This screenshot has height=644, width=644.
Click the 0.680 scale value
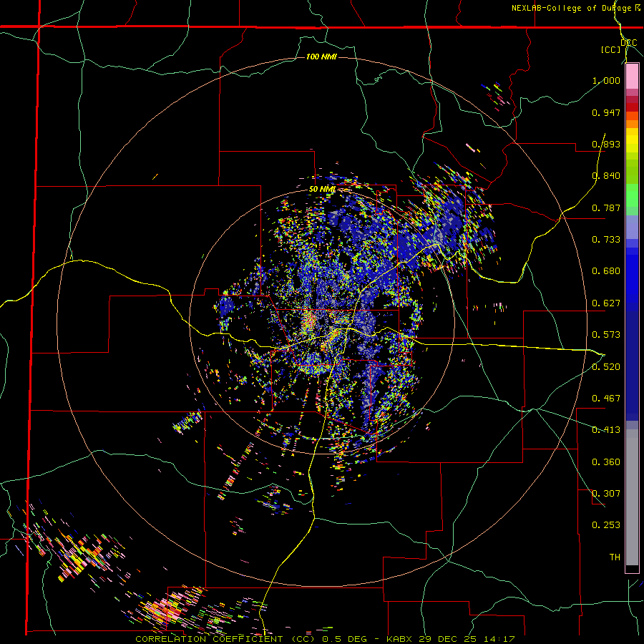pos(606,271)
